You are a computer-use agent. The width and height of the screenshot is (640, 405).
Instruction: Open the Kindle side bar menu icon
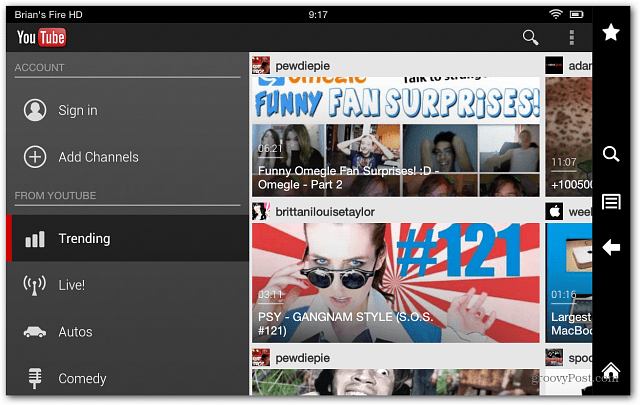611,202
